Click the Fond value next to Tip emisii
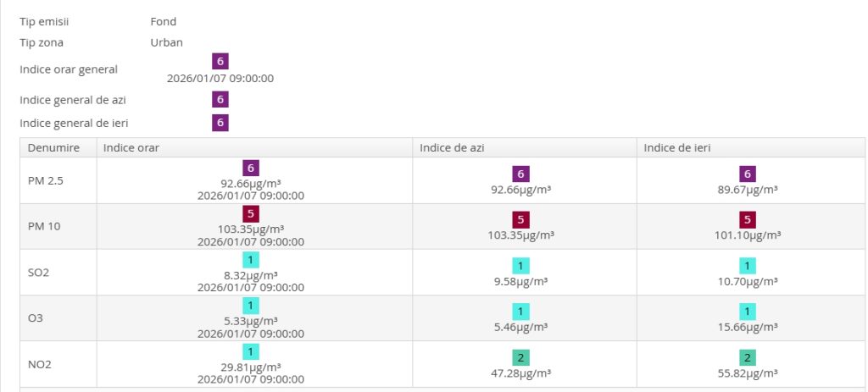This screenshot has width=868, height=392. [164, 21]
